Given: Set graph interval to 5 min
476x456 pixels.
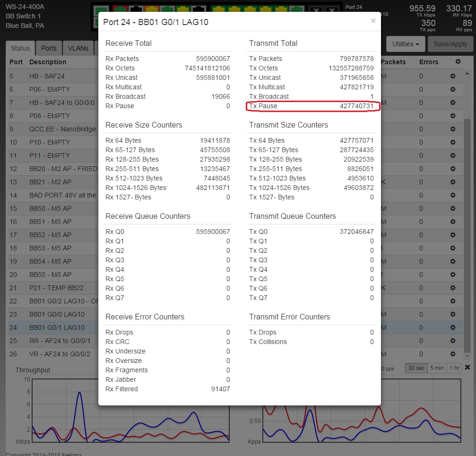Looking at the screenshot, I should tap(436, 368).
